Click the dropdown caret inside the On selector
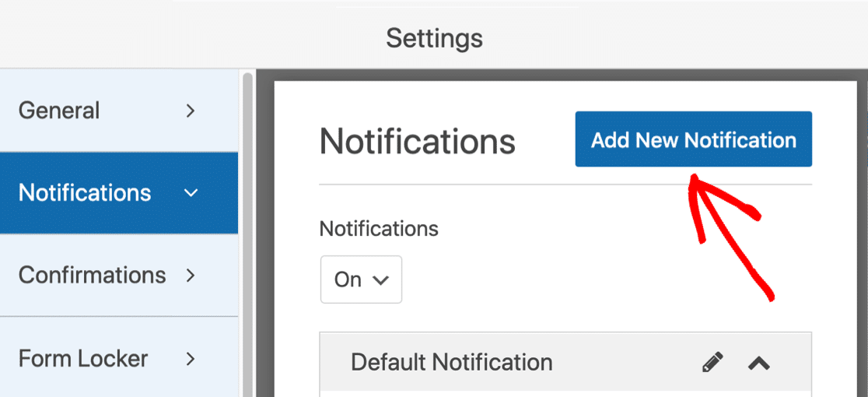This screenshot has width=868, height=397. pyautogui.click(x=380, y=280)
